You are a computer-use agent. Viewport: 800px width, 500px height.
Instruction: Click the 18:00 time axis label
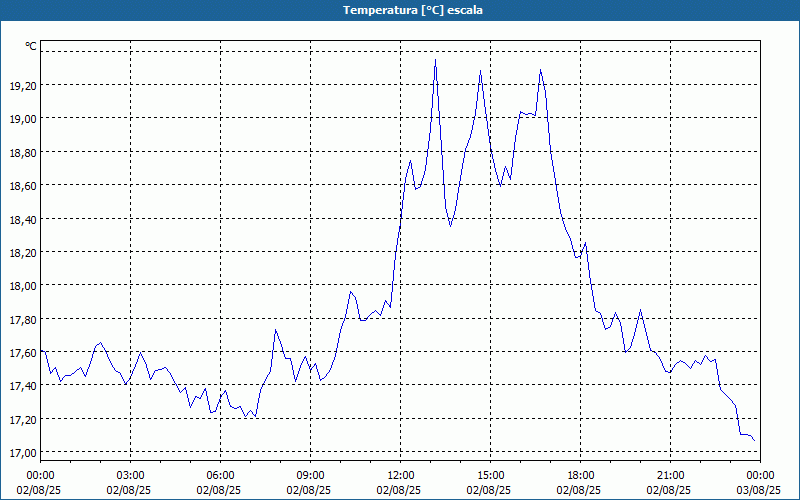coord(581,476)
